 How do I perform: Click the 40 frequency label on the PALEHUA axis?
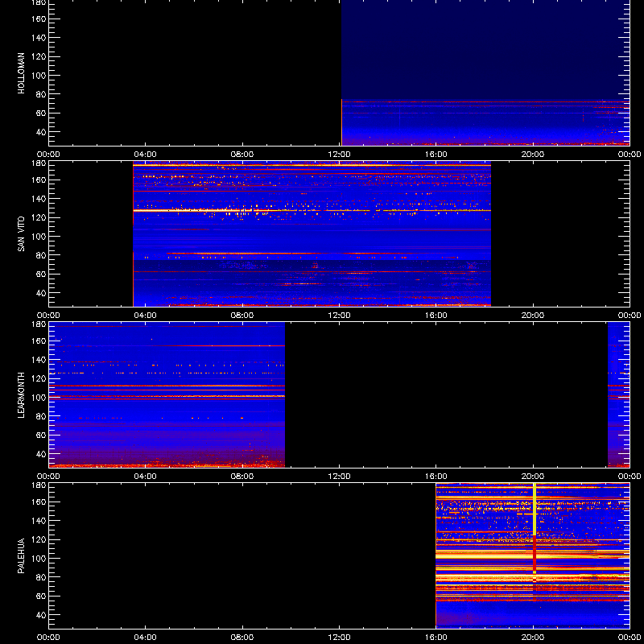pos(41,615)
